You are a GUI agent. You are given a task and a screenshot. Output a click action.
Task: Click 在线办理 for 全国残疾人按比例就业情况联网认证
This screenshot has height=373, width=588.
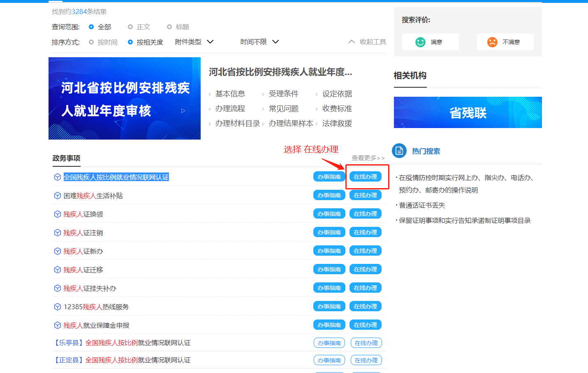pos(366,177)
